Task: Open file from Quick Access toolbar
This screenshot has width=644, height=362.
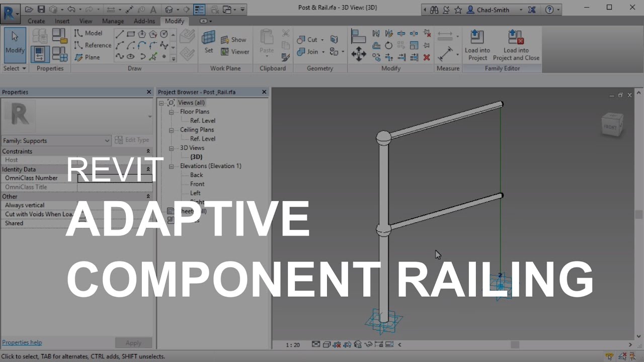Action: pyautogui.click(x=30, y=10)
